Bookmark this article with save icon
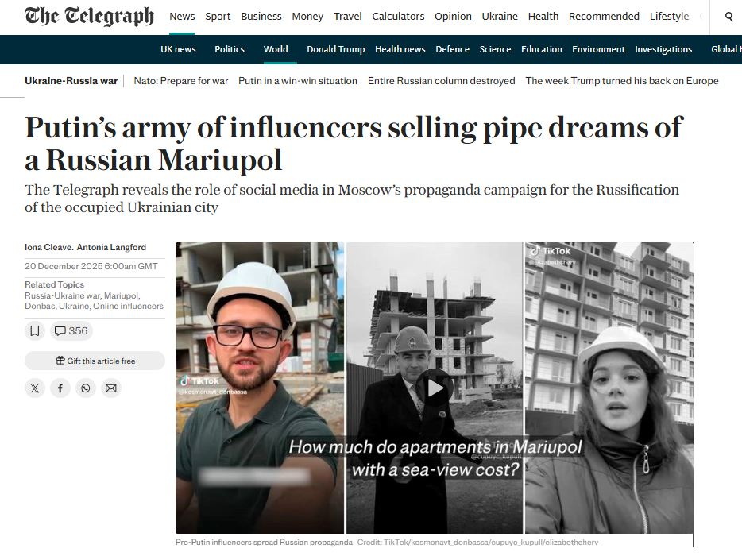The height and width of the screenshot is (560, 742). point(34,330)
